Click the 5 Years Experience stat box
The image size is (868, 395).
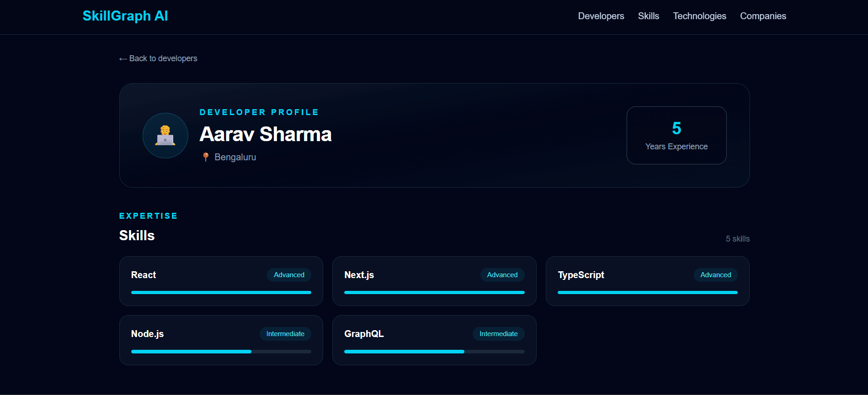(x=676, y=135)
